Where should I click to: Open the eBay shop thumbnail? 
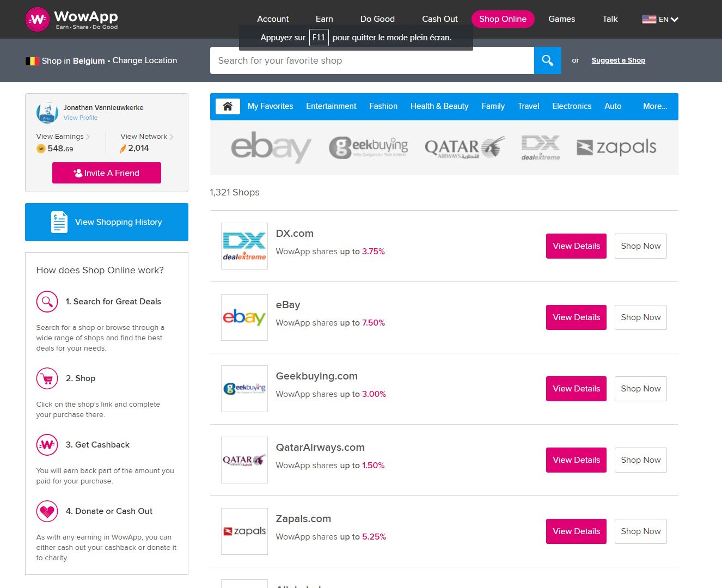pyautogui.click(x=244, y=317)
